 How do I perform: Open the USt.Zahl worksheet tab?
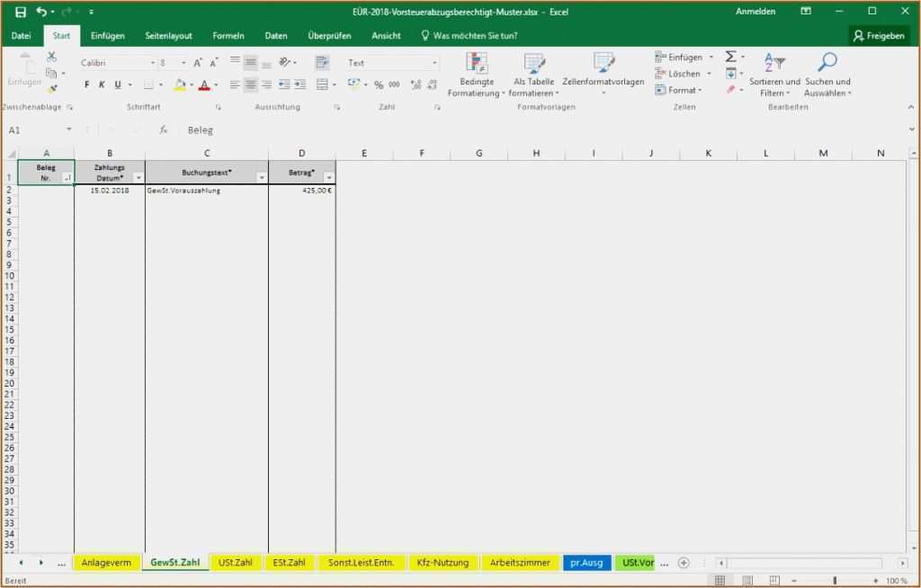click(235, 562)
